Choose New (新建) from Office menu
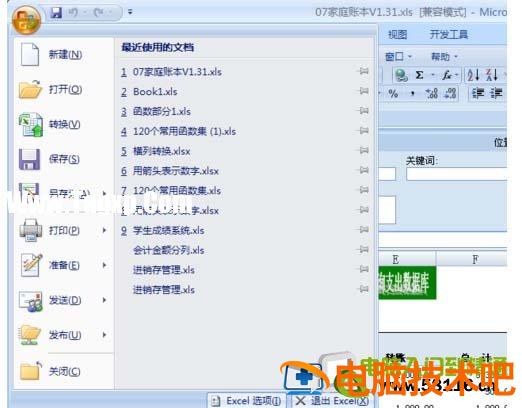 point(65,54)
